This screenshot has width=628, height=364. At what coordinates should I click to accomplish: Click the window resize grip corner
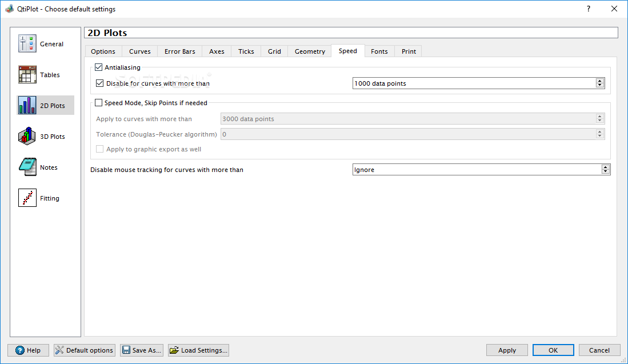(623, 361)
